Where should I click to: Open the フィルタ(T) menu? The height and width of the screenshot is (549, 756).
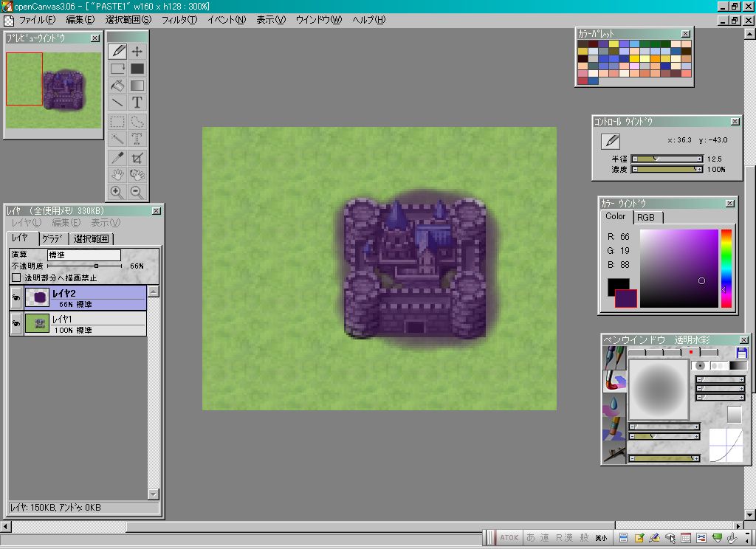pyautogui.click(x=179, y=20)
